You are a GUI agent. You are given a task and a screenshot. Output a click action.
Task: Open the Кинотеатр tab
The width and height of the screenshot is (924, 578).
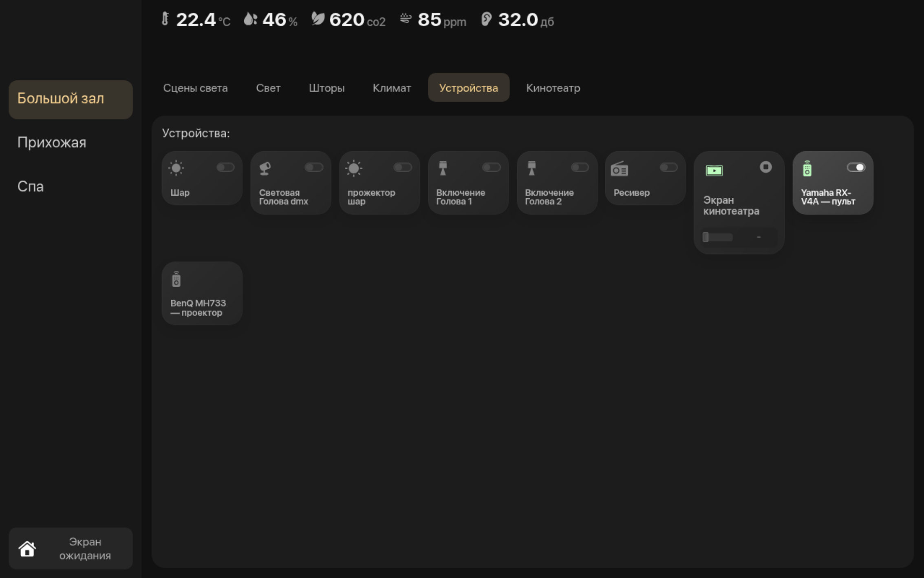[x=553, y=88]
